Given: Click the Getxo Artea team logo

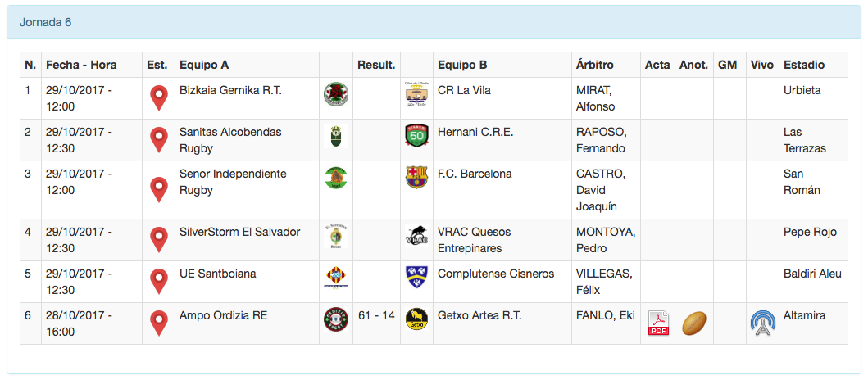Looking at the screenshot, I should 417,319.
